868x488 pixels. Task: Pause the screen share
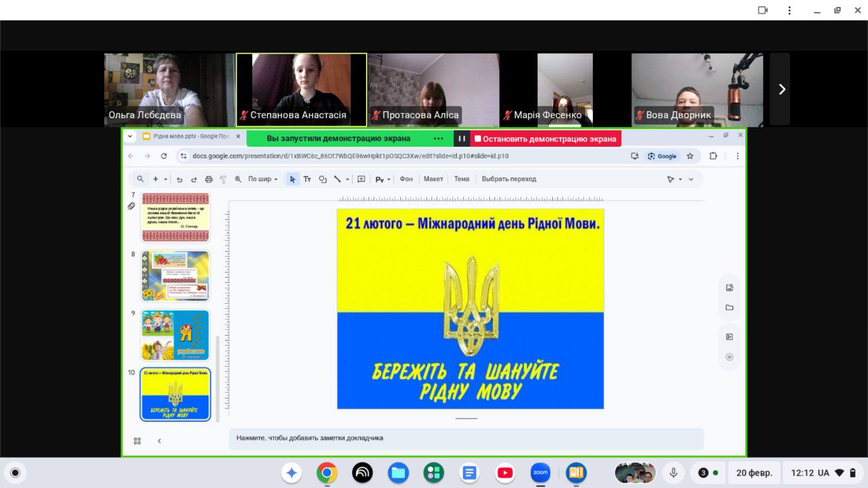tap(462, 139)
